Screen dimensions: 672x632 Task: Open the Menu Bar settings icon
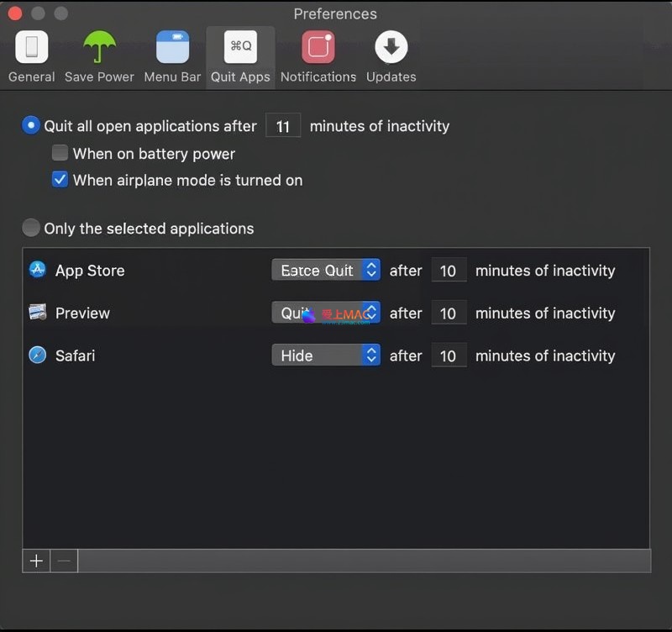172,48
